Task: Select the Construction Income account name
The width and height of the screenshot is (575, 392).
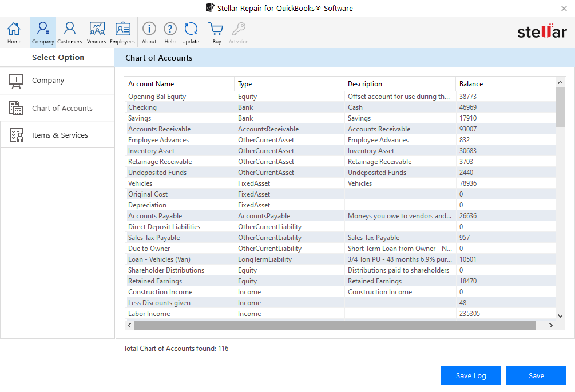Action: pyautogui.click(x=160, y=292)
